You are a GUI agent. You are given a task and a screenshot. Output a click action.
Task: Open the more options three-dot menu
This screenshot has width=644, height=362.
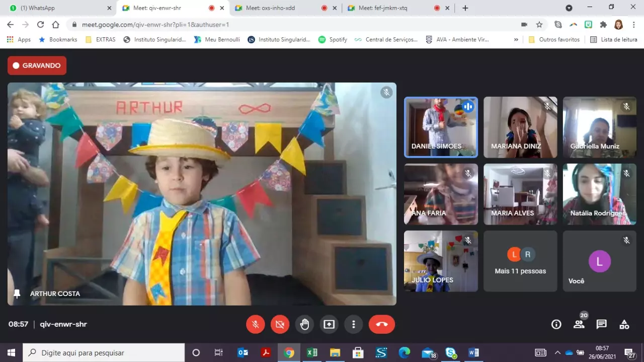354,324
